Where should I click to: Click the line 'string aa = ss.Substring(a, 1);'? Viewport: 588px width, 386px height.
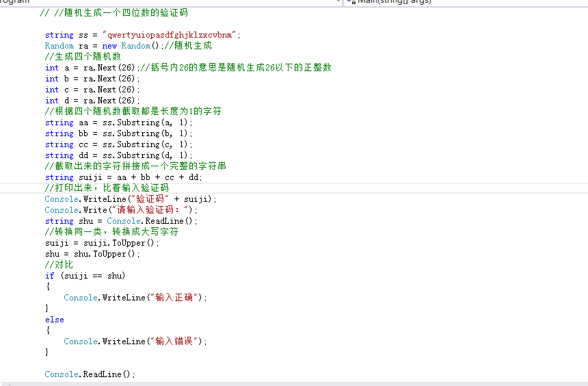(118, 123)
